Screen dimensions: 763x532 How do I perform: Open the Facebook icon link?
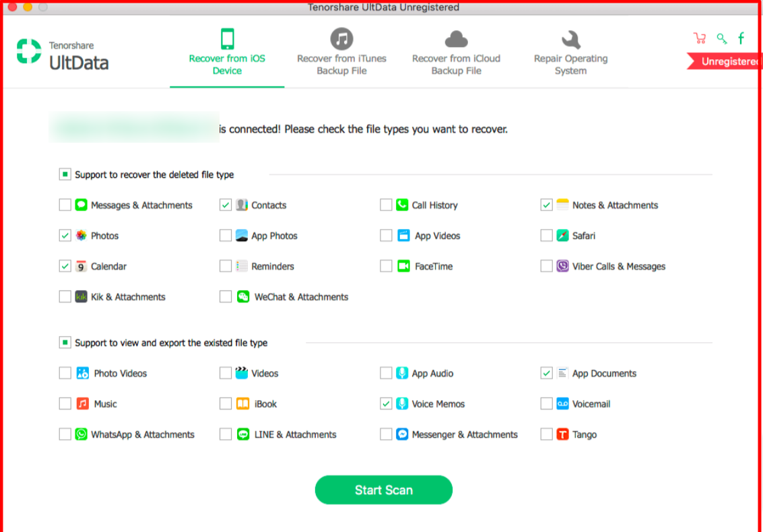(x=741, y=38)
